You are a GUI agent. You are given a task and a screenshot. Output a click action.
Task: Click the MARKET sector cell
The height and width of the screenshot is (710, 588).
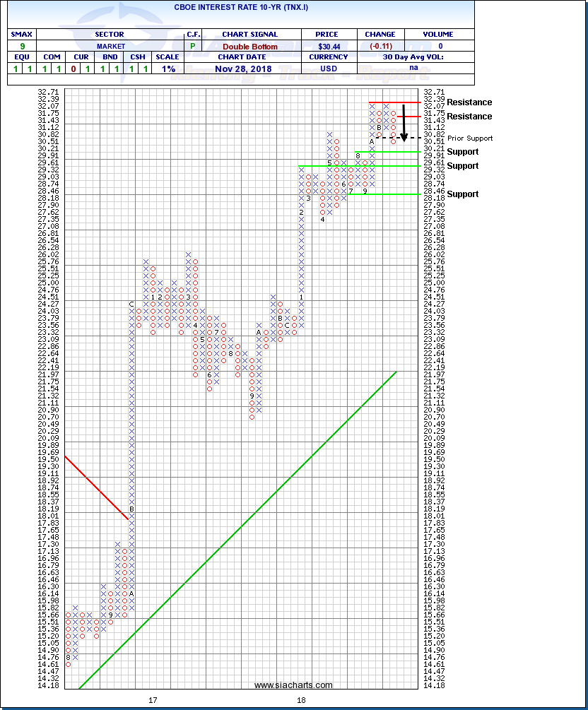pos(110,45)
